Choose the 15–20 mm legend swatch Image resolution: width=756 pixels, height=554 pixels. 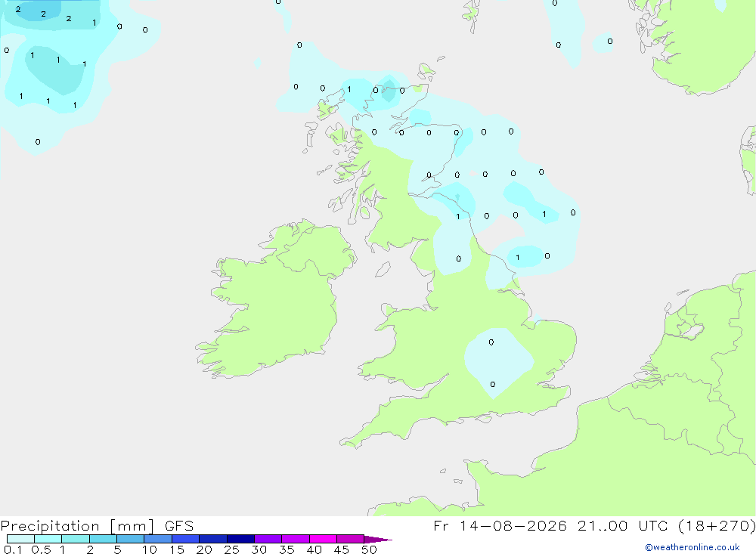pos(186,539)
